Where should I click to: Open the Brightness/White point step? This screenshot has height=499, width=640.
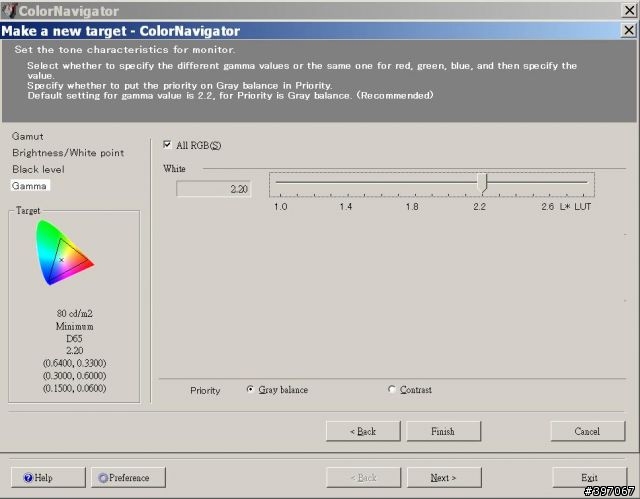pyautogui.click(x=68, y=153)
